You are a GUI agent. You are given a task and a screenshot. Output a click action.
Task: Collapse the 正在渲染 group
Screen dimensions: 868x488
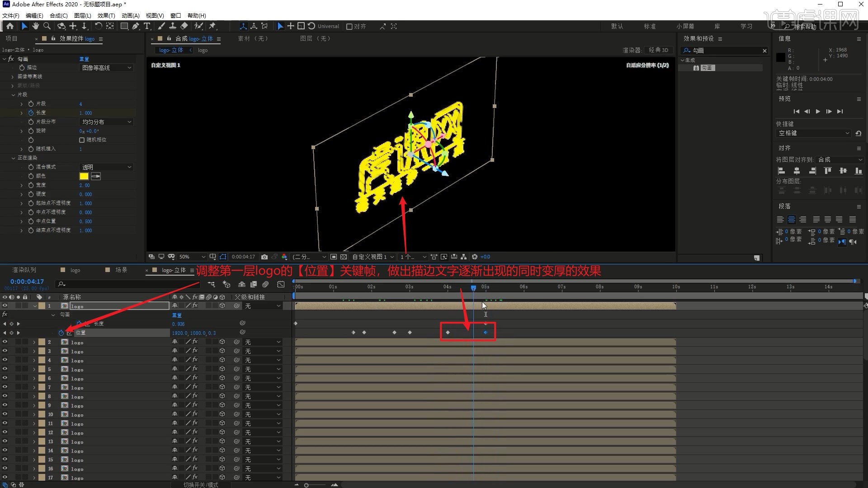pyautogui.click(x=13, y=158)
